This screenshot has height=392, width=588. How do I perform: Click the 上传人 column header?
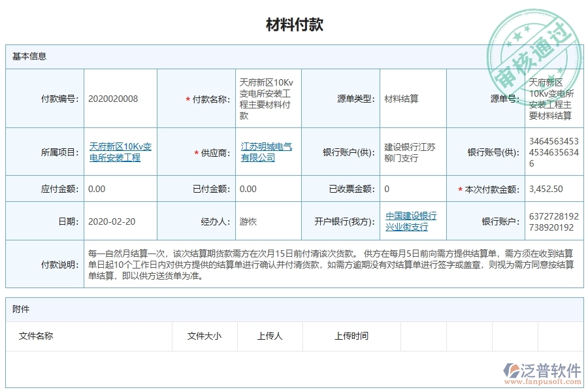(x=269, y=336)
